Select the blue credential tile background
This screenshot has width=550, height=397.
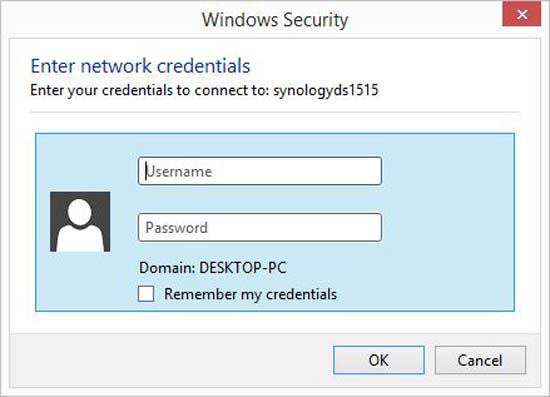pos(447,222)
